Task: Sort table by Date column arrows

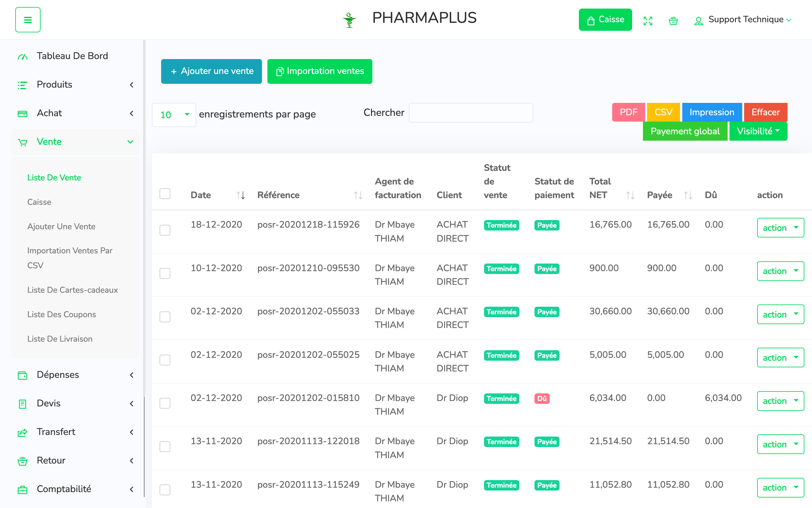Action: 240,195
